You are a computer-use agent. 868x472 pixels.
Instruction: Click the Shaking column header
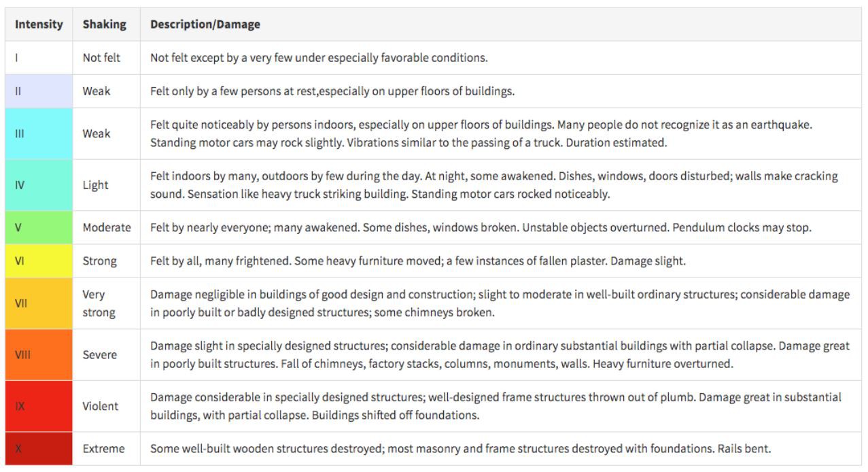pyautogui.click(x=104, y=24)
